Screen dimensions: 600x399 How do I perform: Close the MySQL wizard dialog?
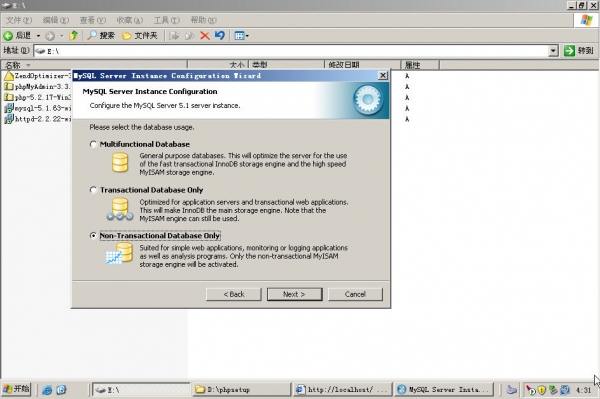tap(383, 75)
